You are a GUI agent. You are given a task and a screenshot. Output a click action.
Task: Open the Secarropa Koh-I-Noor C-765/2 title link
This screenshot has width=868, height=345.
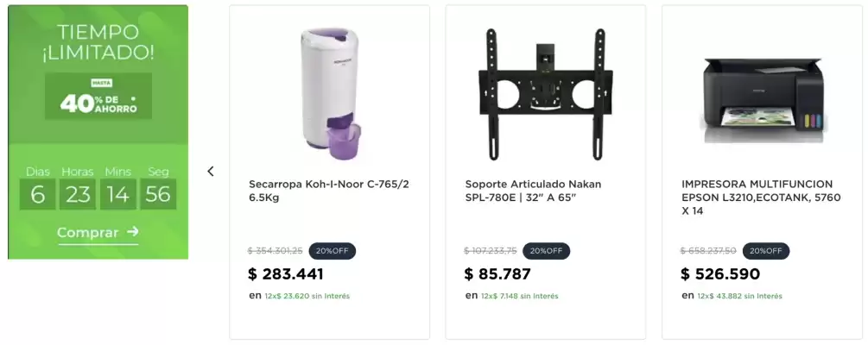click(329, 191)
